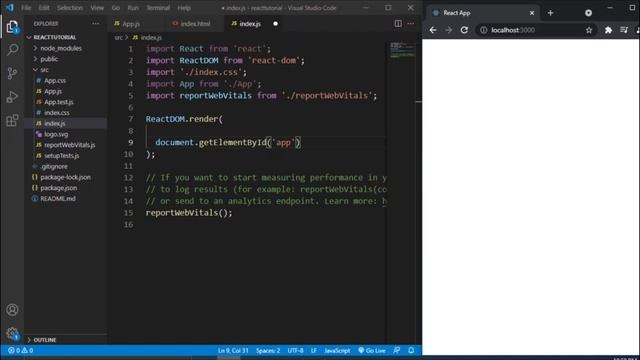Viewport: 640px width, 360px height.
Task: Reload the localhost page in browser
Action: (x=464, y=30)
